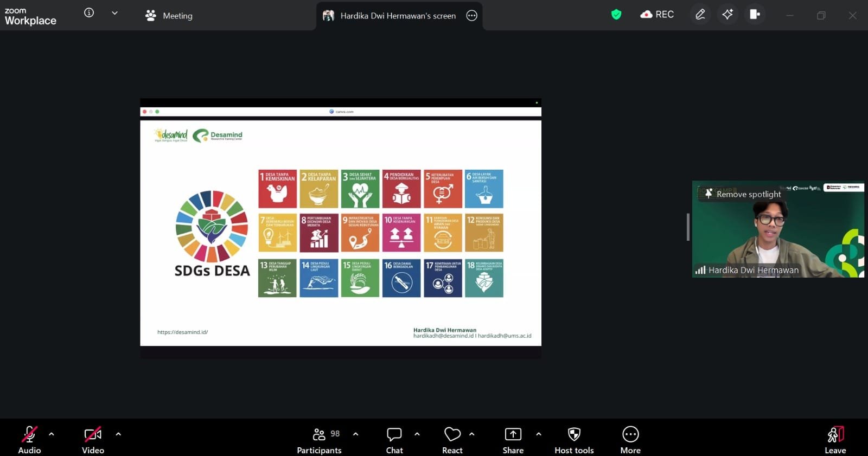
Task: Expand the chevron next to meeting info
Action: point(114,13)
